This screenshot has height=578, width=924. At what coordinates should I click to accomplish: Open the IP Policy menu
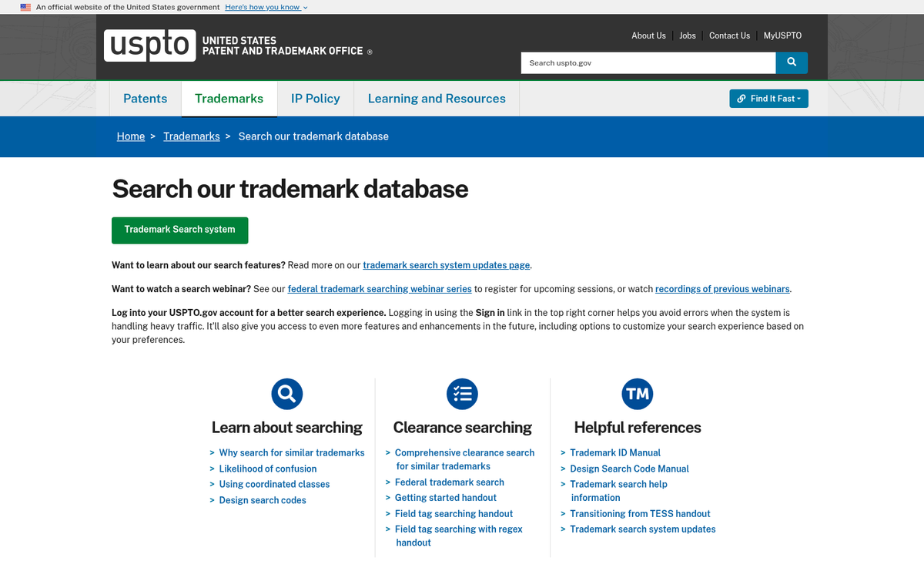point(315,99)
